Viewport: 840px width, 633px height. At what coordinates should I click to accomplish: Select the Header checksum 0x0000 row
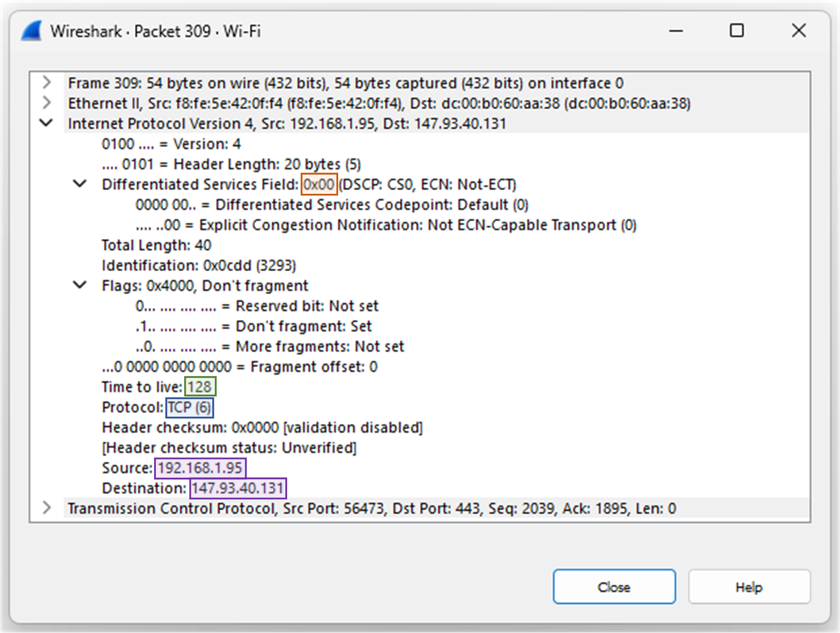262,427
